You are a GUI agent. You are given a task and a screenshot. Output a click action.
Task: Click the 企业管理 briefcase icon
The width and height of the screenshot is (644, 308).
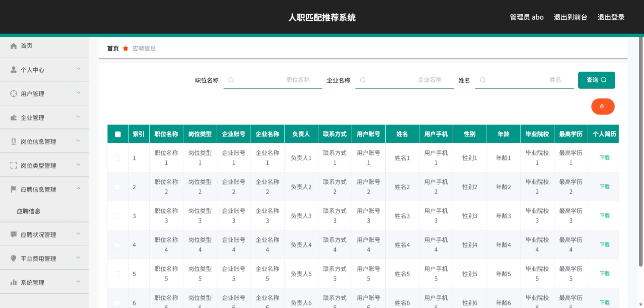[x=14, y=118]
